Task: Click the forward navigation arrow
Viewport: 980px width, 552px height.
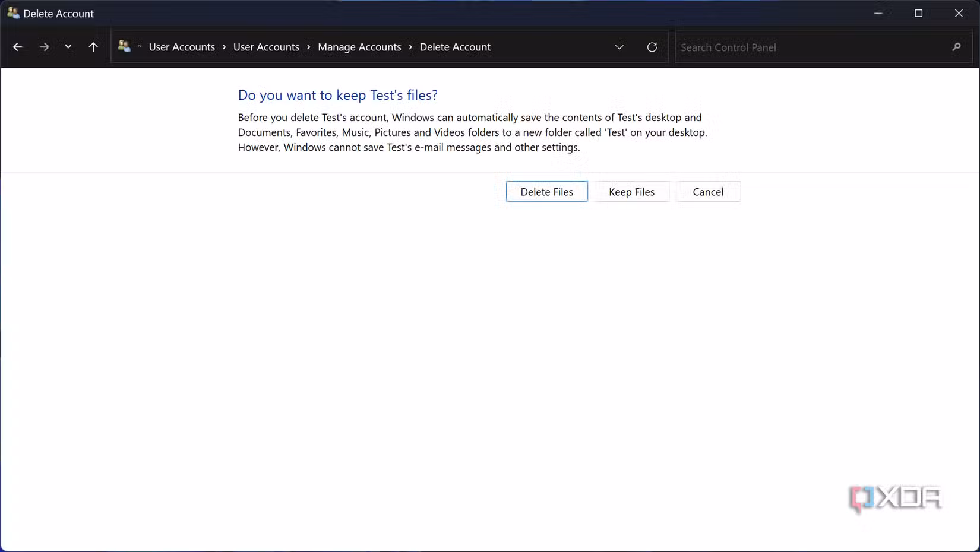Action: (44, 47)
